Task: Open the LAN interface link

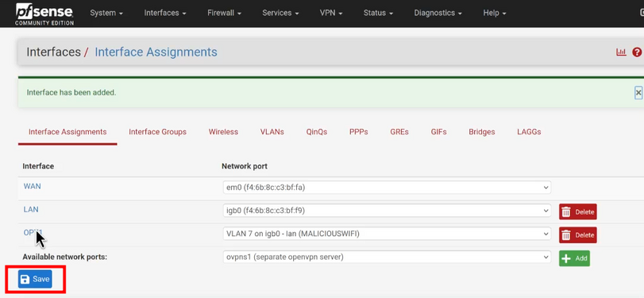Action: [31, 210]
